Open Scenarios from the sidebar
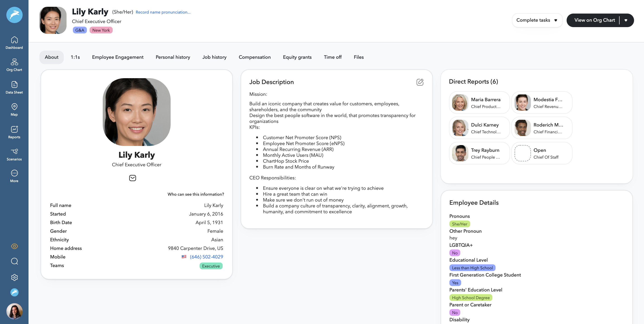The width and height of the screenshot is (644, 324). [14, 154]
